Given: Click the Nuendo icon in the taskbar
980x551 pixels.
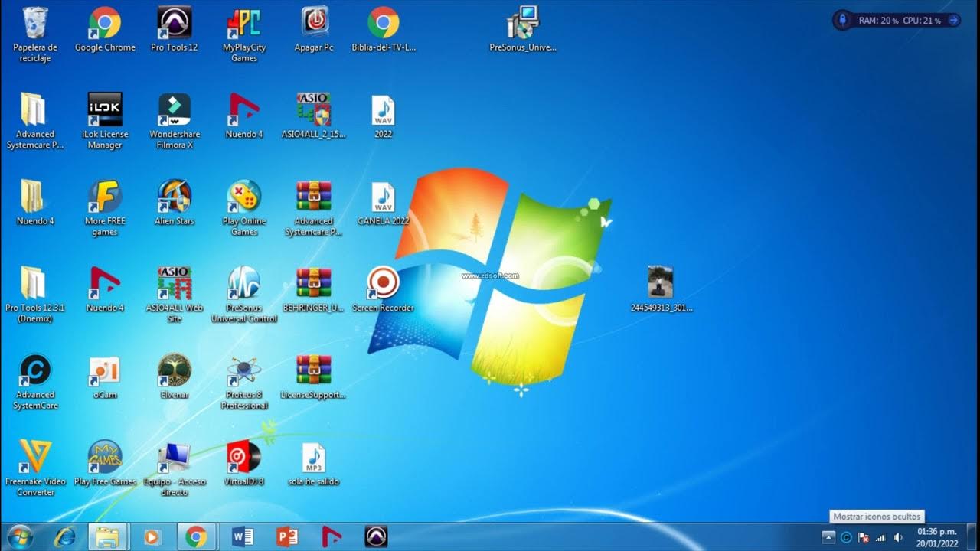Looking at the screenshot, I should coord(332,537).
